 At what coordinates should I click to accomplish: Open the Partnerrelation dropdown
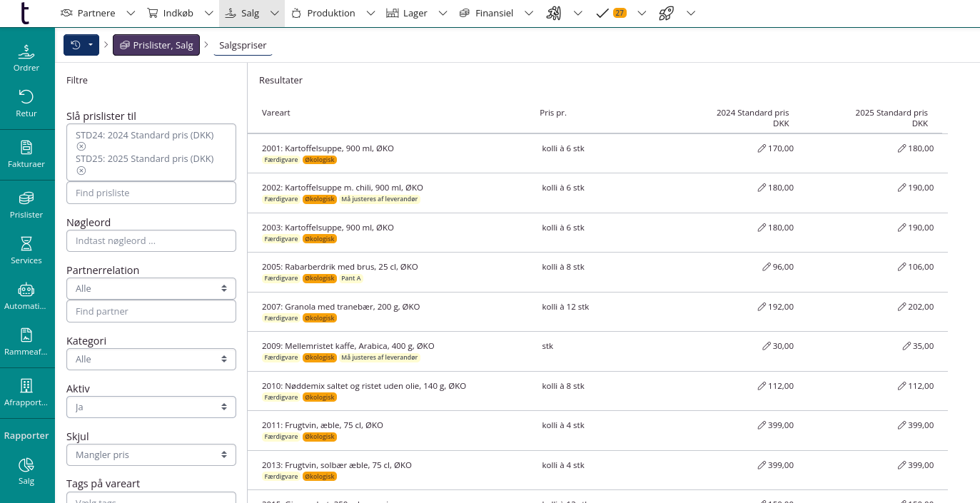click(x=151, y=288)
